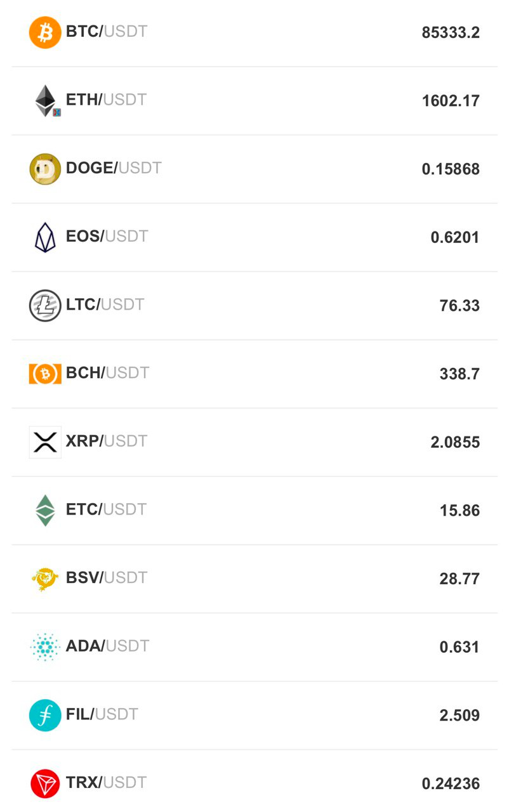
Task: Open the BTC/USDT trading pair
Action: click(107, 31)
